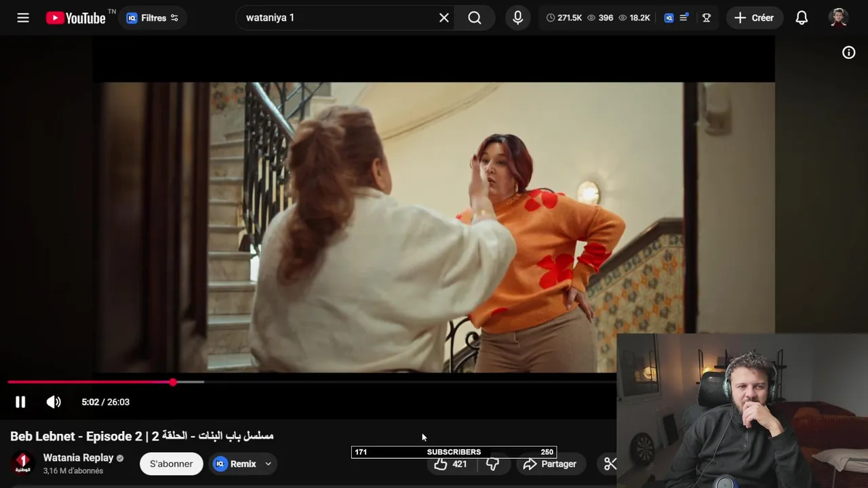This screenshot has height=488, width=868.
Task: Click the 3,16 M d'abonnés count
Action: coord(73,471)
